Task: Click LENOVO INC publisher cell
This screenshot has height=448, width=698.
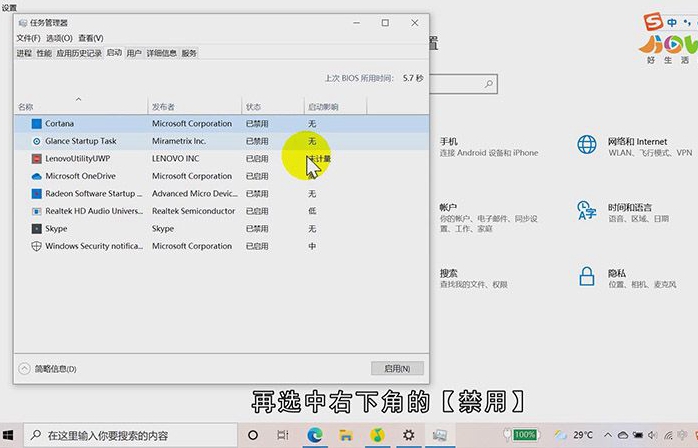Action: [x=175, y=159]
